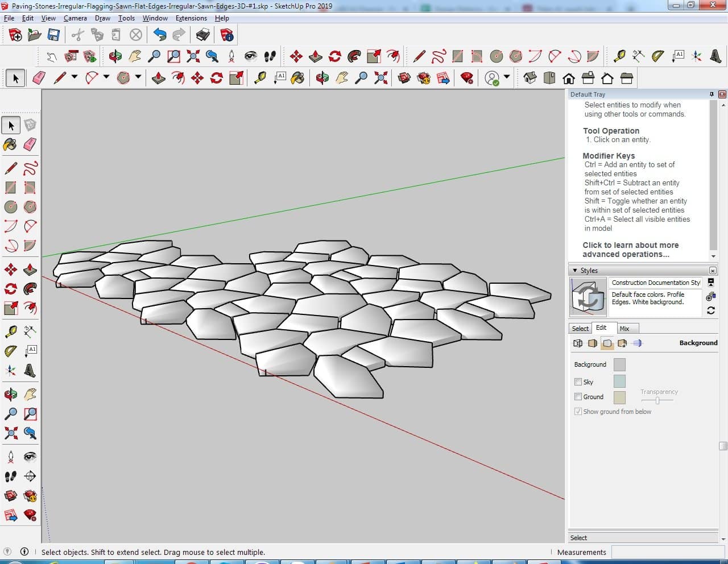Enable the Sky checkbox
The image size is (728, 564).
(x=578, y=382)
